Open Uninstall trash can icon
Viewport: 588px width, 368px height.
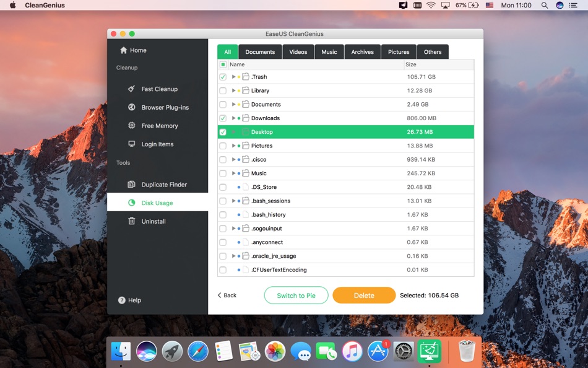(132, 221)
